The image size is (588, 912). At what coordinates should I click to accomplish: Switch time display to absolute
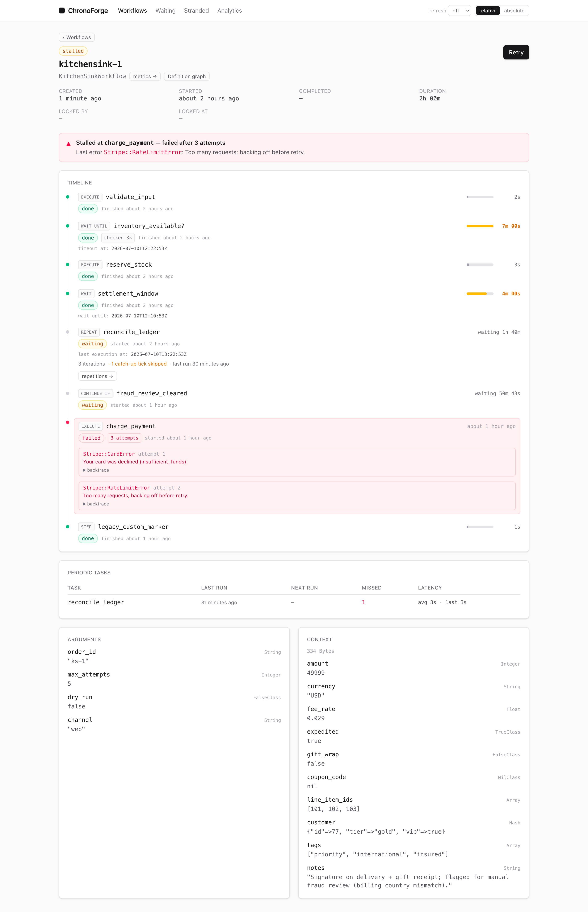[514, 11]
